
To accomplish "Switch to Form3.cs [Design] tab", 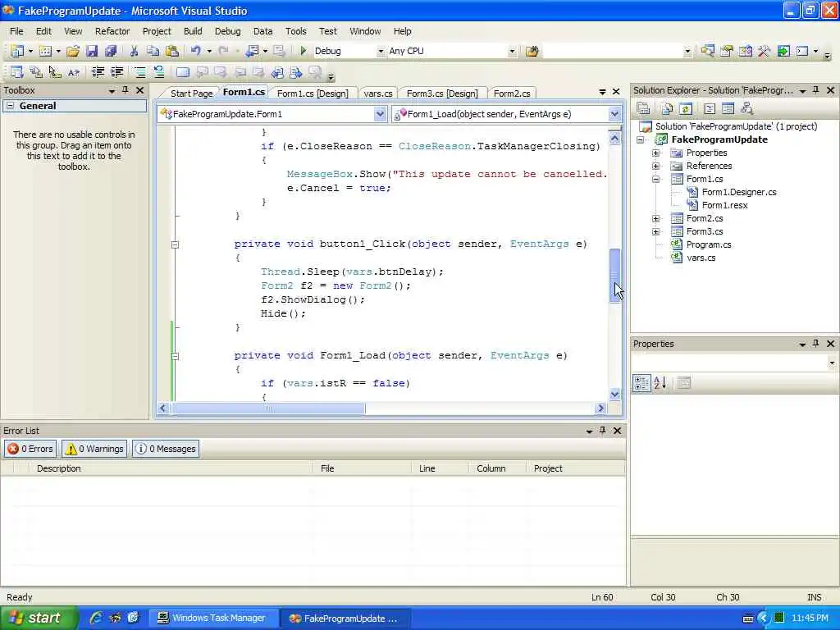I will pyautogui.click(x=442, y=94).
